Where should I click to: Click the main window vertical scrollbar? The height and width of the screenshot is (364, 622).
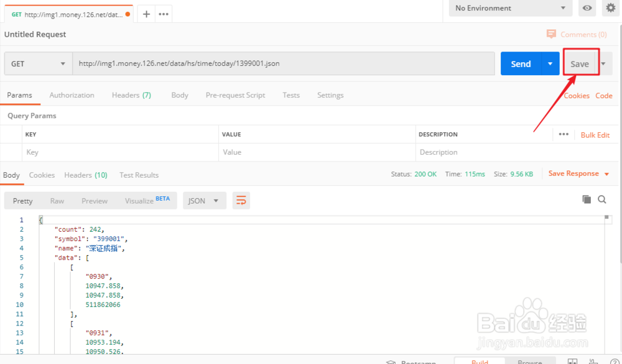[x=620, y=143]
